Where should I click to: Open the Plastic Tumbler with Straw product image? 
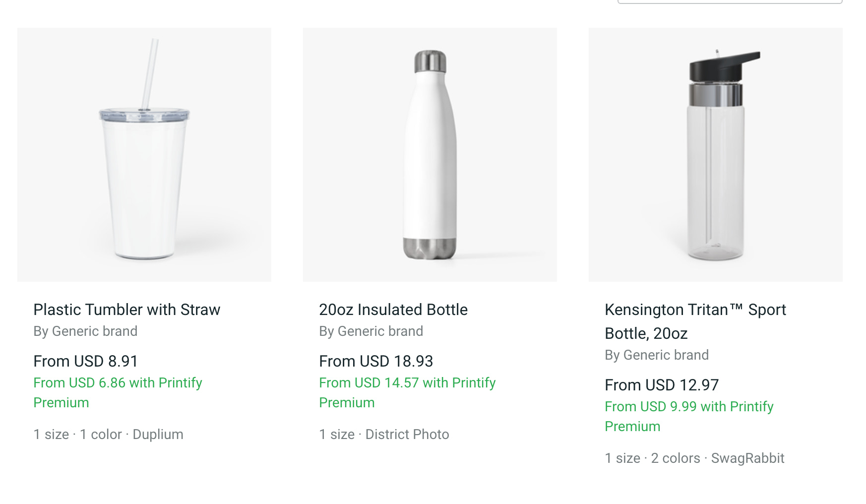point(144,155)
